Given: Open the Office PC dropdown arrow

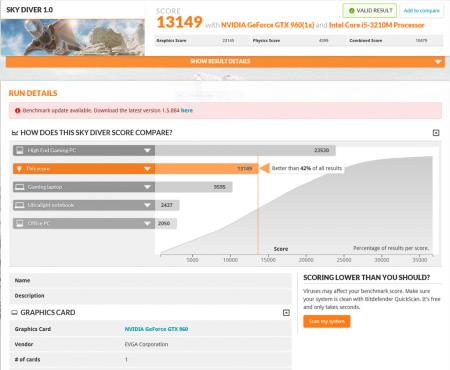Looking at the screenshot, I should pyautogui.click(x=147, y=223).
